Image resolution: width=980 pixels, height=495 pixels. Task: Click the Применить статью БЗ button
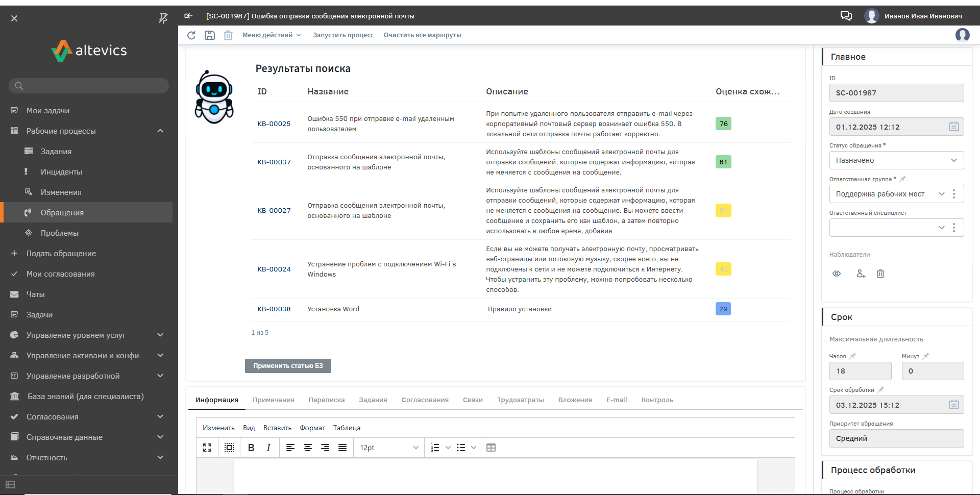coord(288,366)
